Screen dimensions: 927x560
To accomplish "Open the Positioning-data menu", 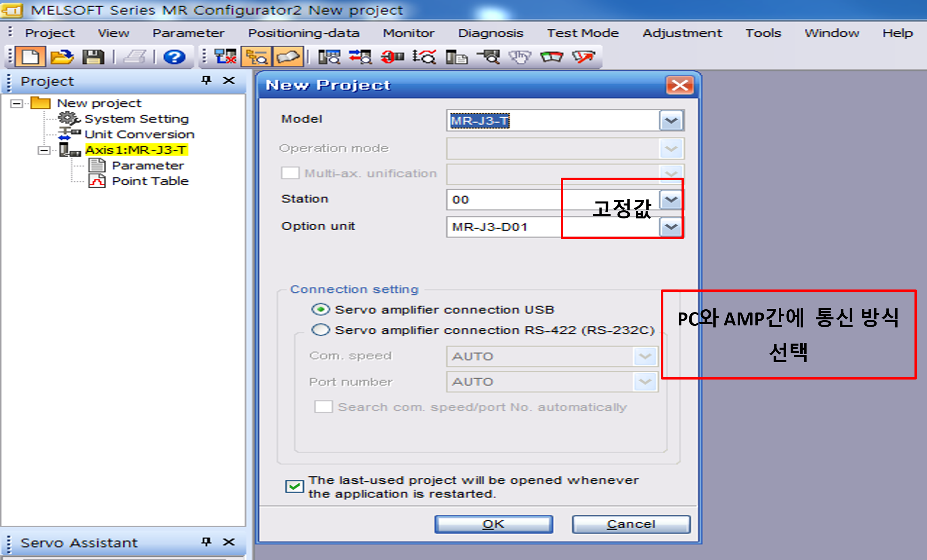I will (304, 33).
